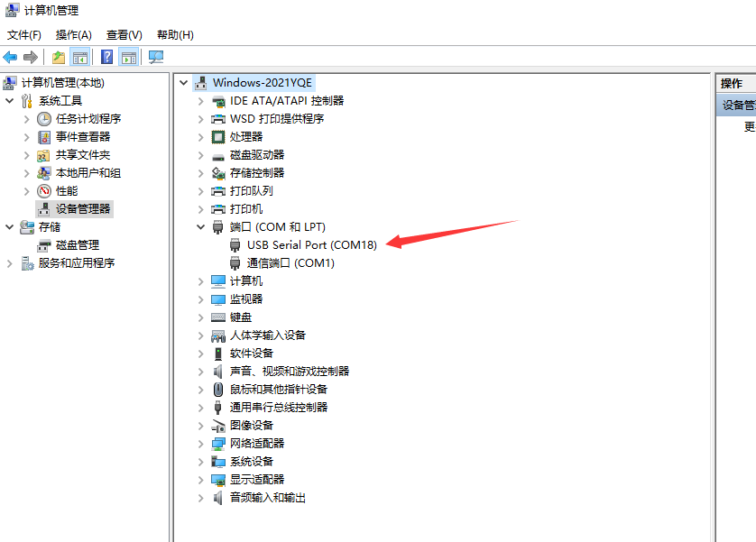Open the 操作(A) menu

tap(73, 35)
